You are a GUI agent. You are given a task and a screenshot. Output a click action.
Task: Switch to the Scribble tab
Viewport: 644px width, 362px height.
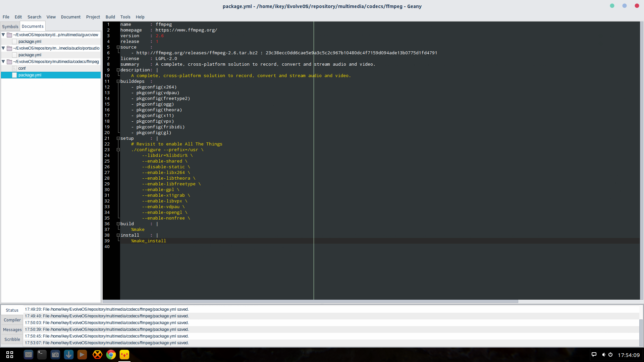(x=12, y=340)
